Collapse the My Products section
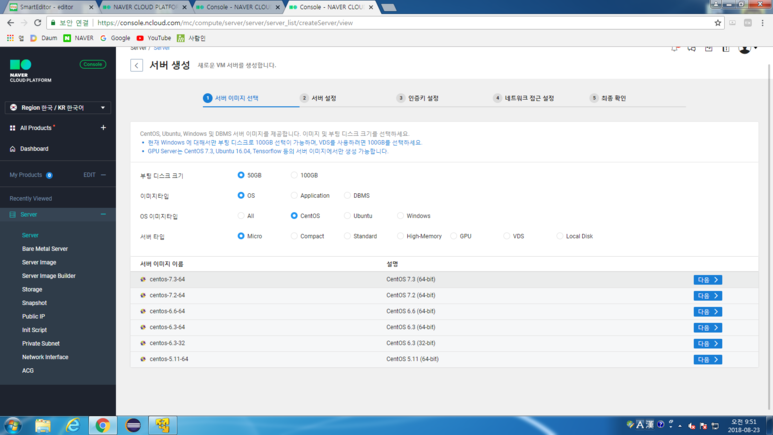 point(103,175)
